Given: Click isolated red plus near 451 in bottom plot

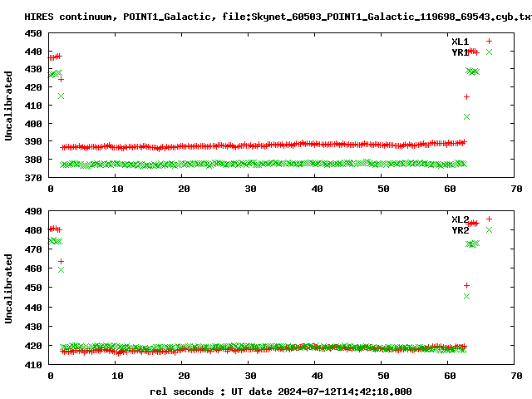Looking at the screenshot, I should pos(466,286).
